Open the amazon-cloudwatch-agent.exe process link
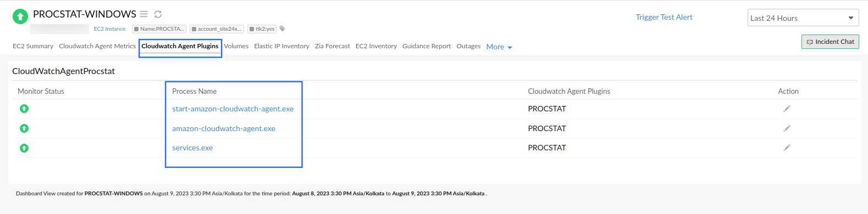The height and width of the screenshot is (214, 868). [224, 128]
